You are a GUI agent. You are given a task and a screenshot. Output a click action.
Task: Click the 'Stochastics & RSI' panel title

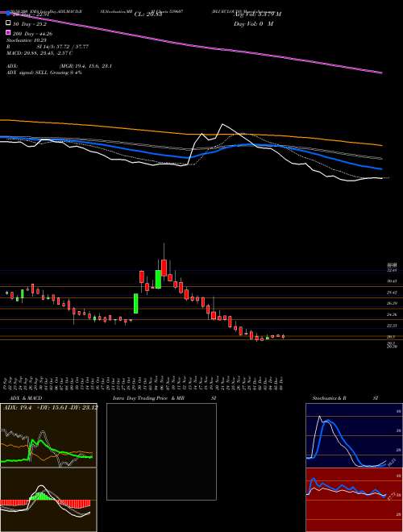coord(345,398)
